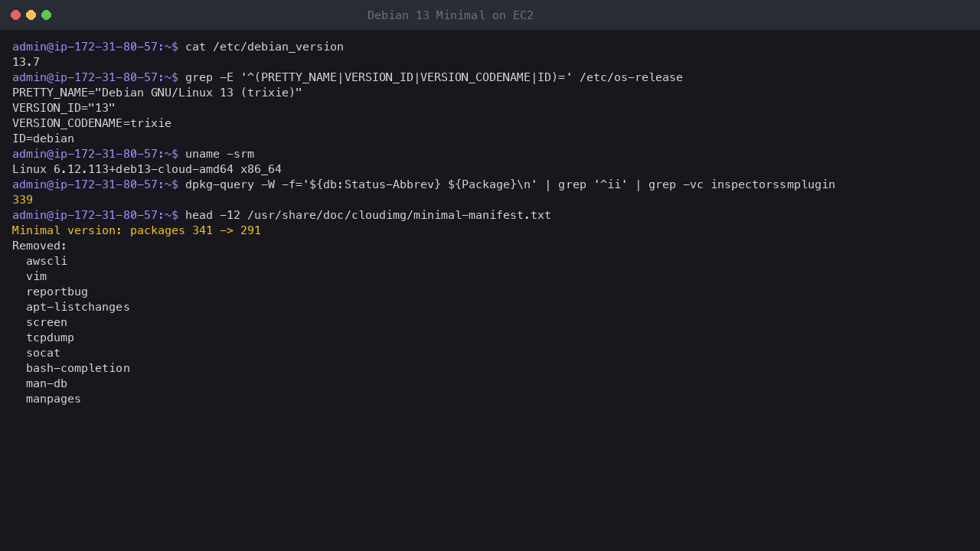Click the kernel output line starting "Linux 6.12.113"

click(x=147, y=169)
